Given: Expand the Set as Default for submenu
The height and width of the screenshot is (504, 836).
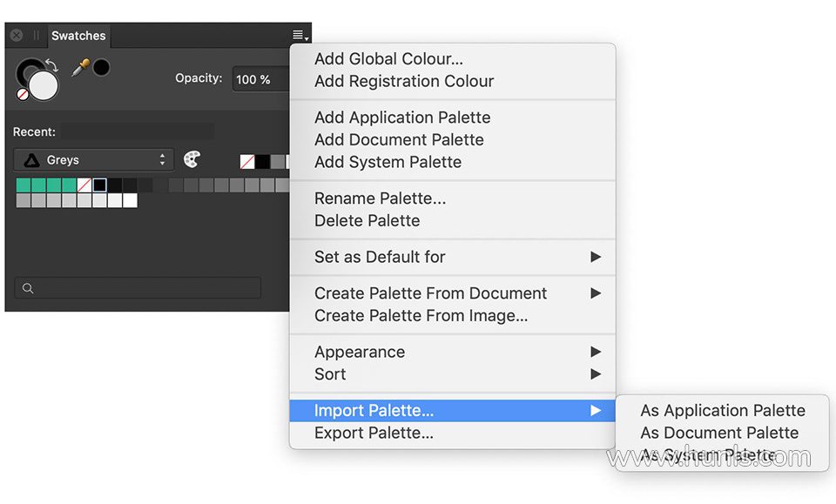Looking at the screenshot, I should tap(453, 257).
